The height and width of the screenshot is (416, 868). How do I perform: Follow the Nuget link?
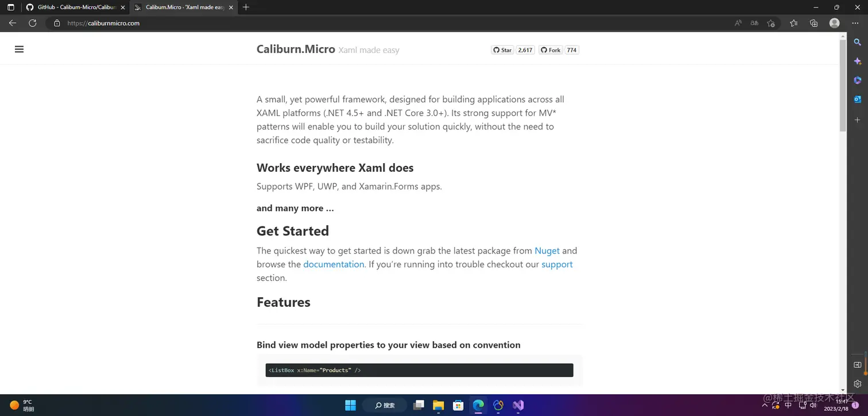pyautogui.click(x=547, y=251)
